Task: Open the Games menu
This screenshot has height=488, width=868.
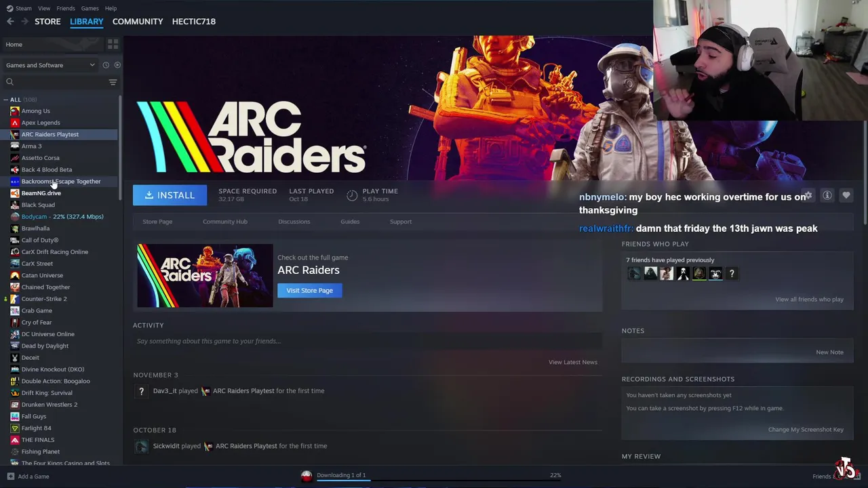Action: pyautogui.click(x=90, y=8)
